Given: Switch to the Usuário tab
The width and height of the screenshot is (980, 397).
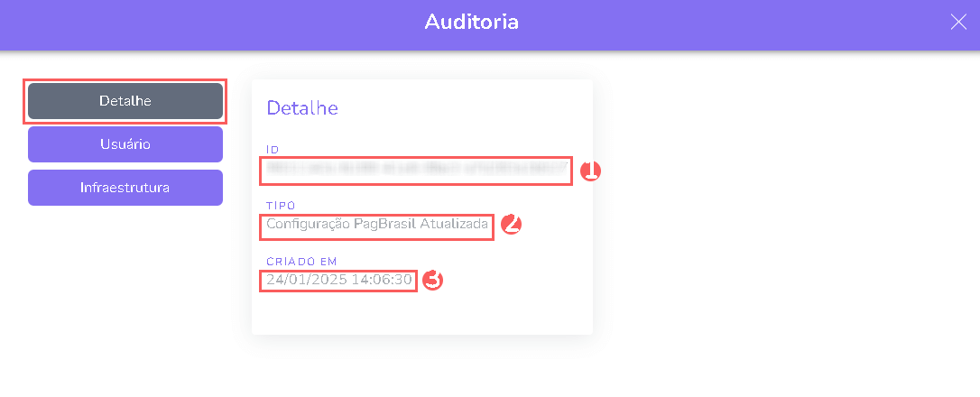Looking at the screenshot, I should point(125,144).
